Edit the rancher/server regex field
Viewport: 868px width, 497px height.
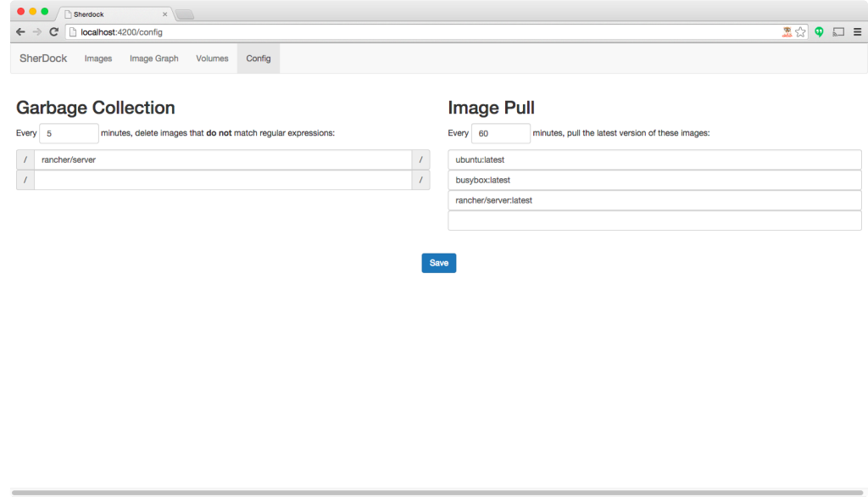click(222, 159)
